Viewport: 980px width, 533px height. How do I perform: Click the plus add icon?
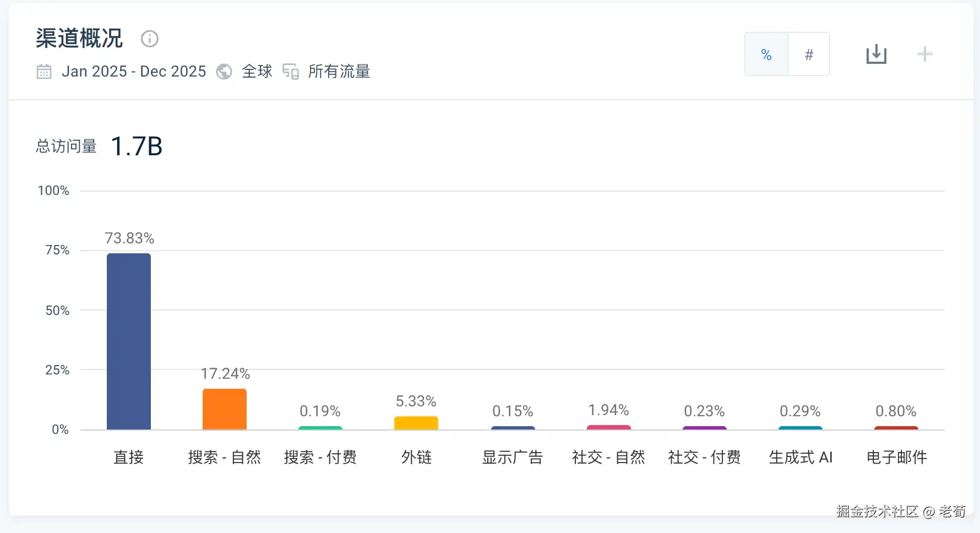pos(924,54)
